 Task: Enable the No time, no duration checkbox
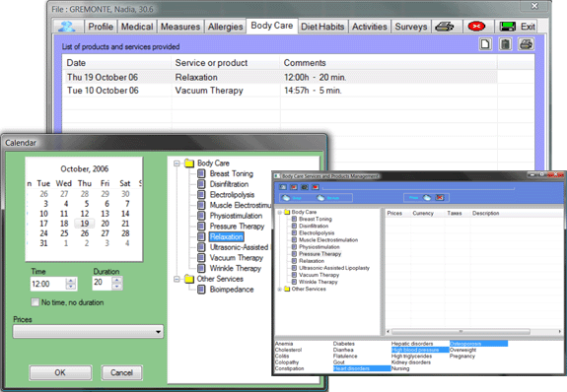(35, 302)
